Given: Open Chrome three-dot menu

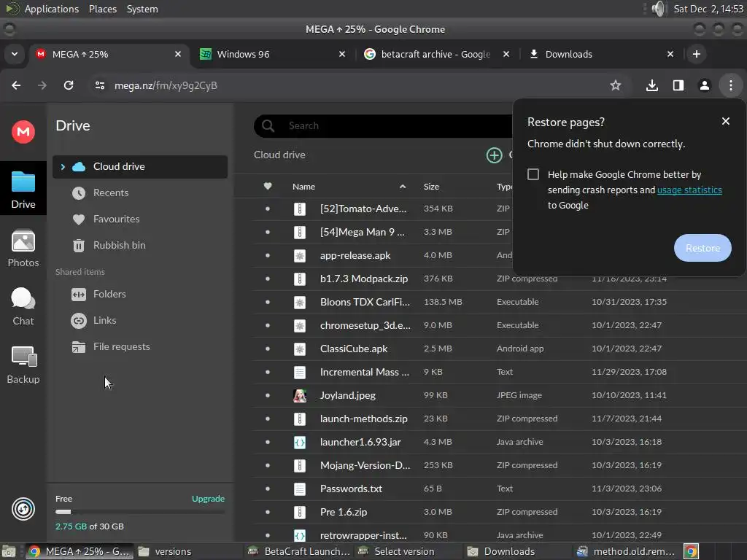Looking at the screenshot, I should 731,85.
